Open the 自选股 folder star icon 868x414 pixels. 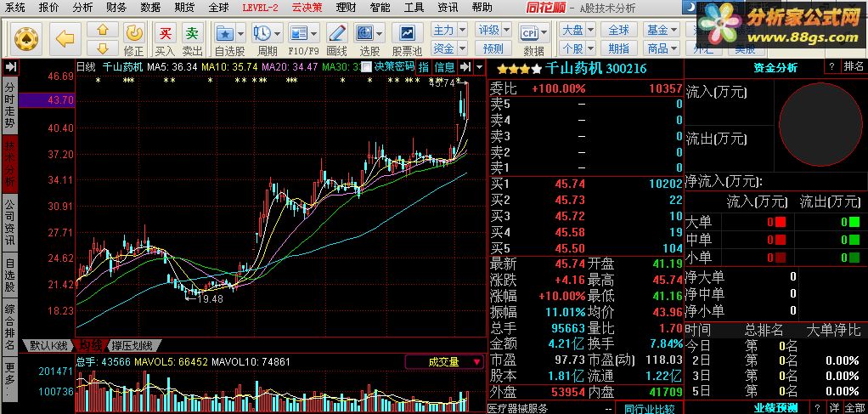(224, 32)
